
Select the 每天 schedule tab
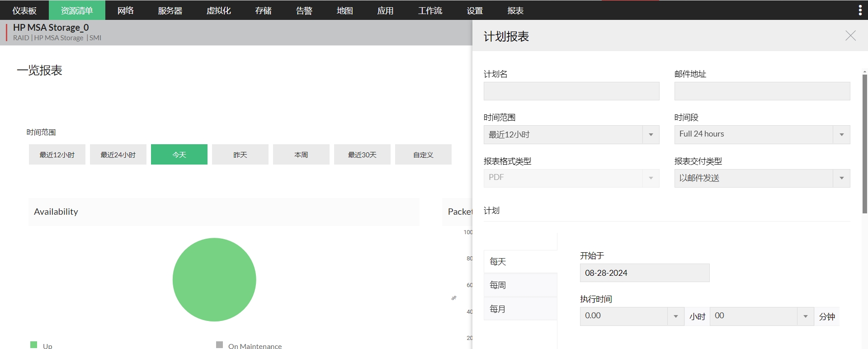520,262
